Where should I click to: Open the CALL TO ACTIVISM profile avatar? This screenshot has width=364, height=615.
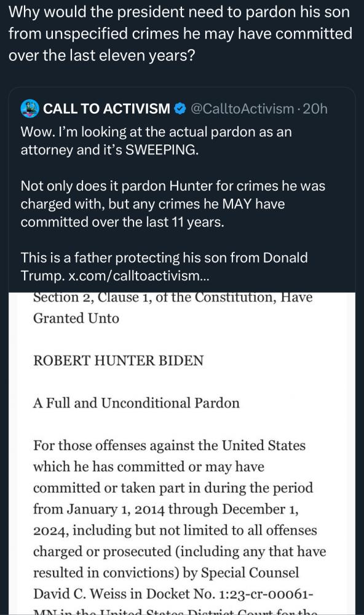pyautogui.click(x=30, y=109)
